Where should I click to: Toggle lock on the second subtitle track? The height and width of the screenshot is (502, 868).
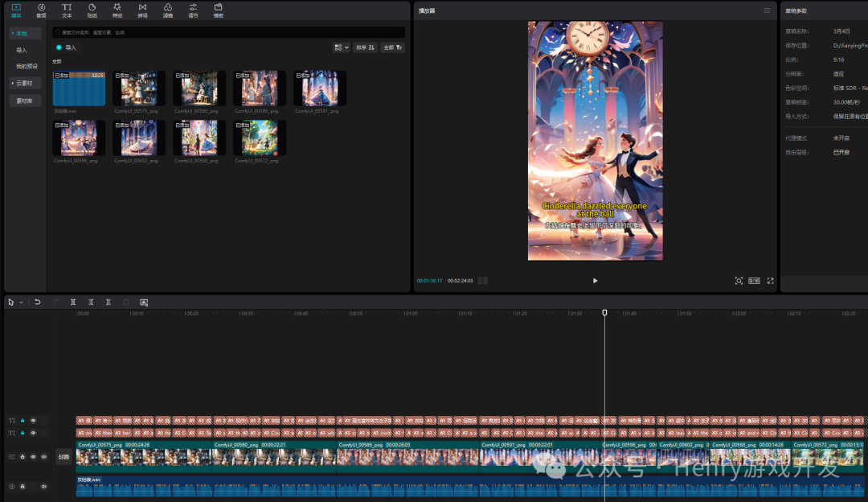(23, 433)
